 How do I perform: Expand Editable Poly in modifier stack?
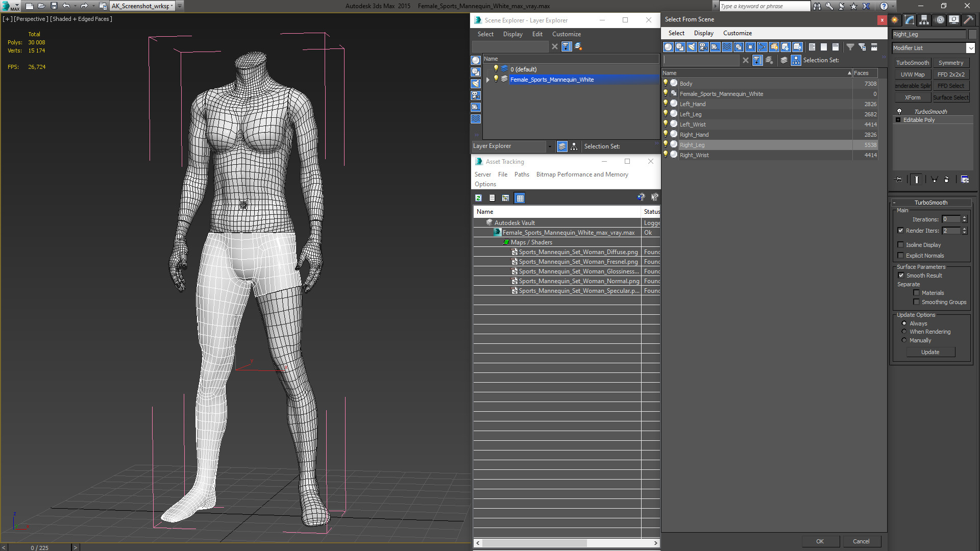pos(898,120)
